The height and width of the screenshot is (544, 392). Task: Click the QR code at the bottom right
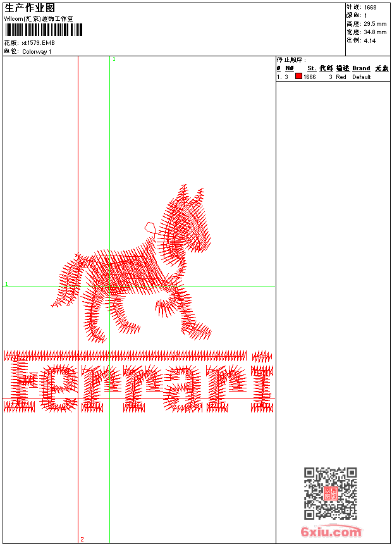coord(330,493)
